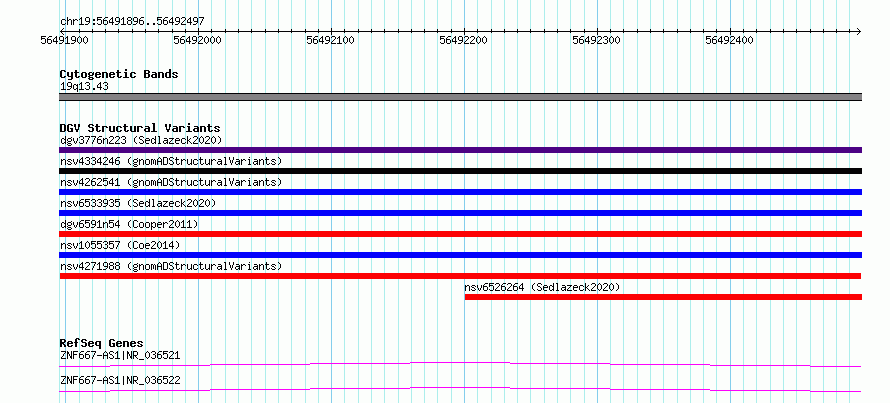Select the nsv6533935 blue variant bar
Screen dimensions: 890x403
click(460, 213)
